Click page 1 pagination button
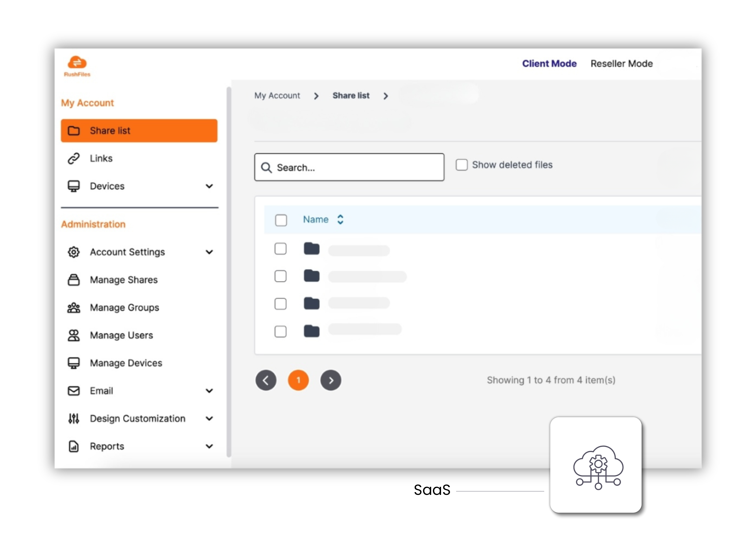This screenshot has height=540, width=756. pos(298,380)
